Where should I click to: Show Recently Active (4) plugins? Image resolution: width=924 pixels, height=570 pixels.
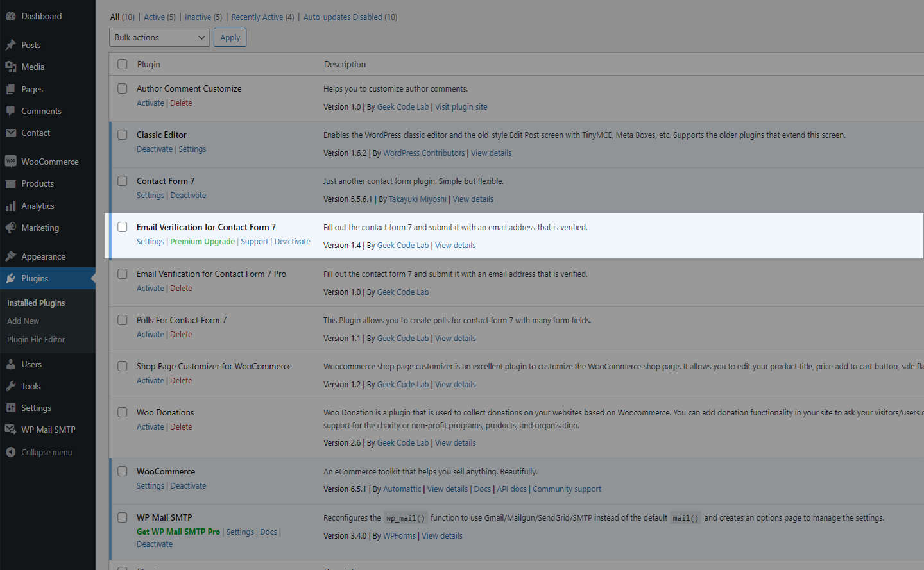(262, 17)
